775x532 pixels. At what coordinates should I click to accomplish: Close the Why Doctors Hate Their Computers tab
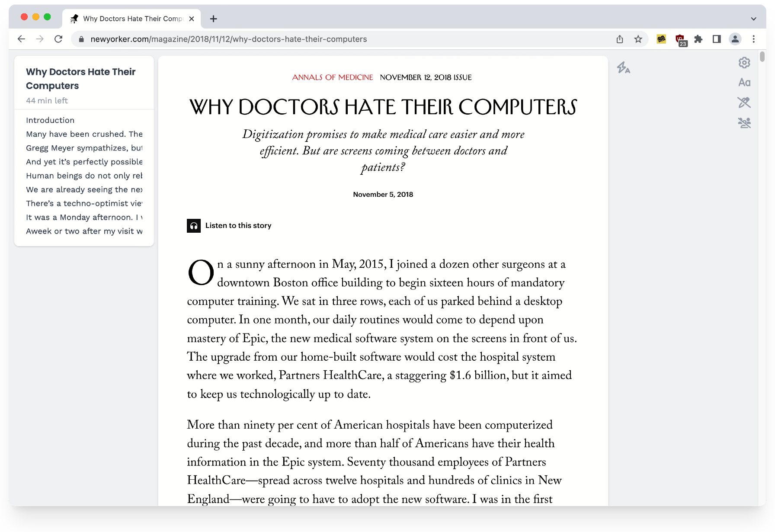[192, 19]
